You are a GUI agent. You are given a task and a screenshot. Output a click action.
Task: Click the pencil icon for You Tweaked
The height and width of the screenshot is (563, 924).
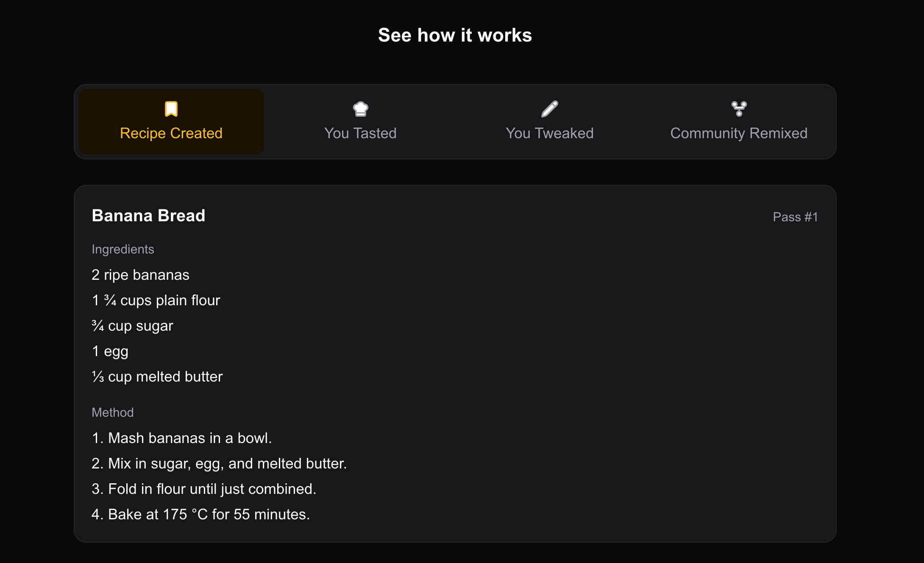click(549, 109)
